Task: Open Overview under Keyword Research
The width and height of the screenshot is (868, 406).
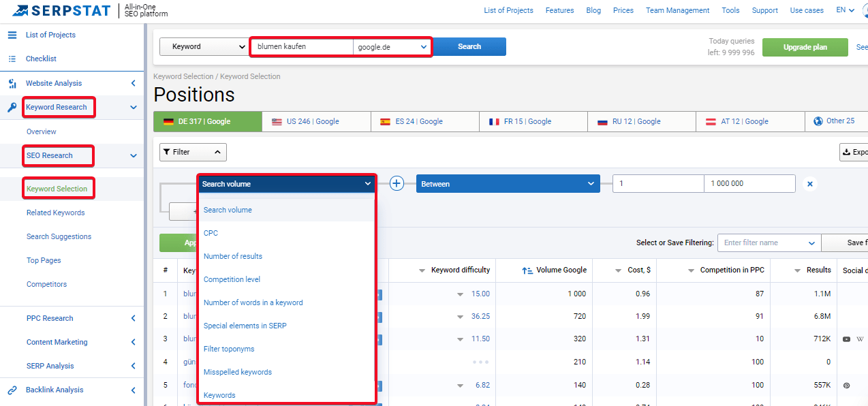Action: click(42, 131)
